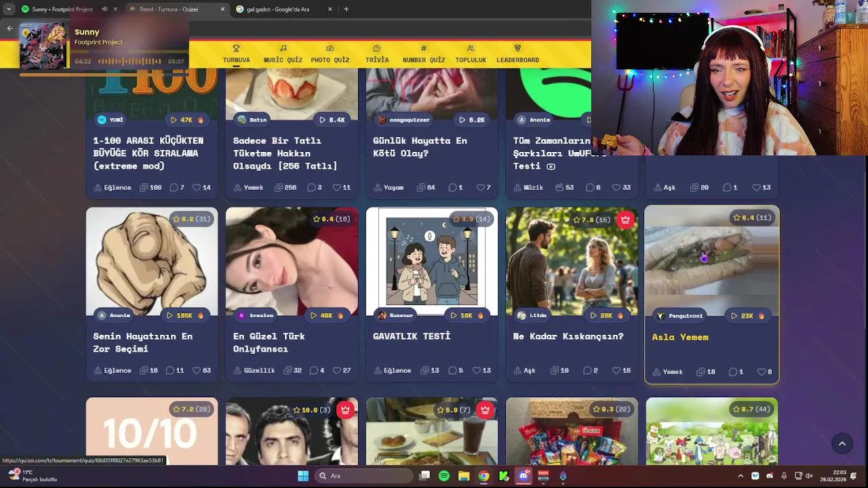Click the Sunny album cover thumbnail
868x488 pixels.
43,46
